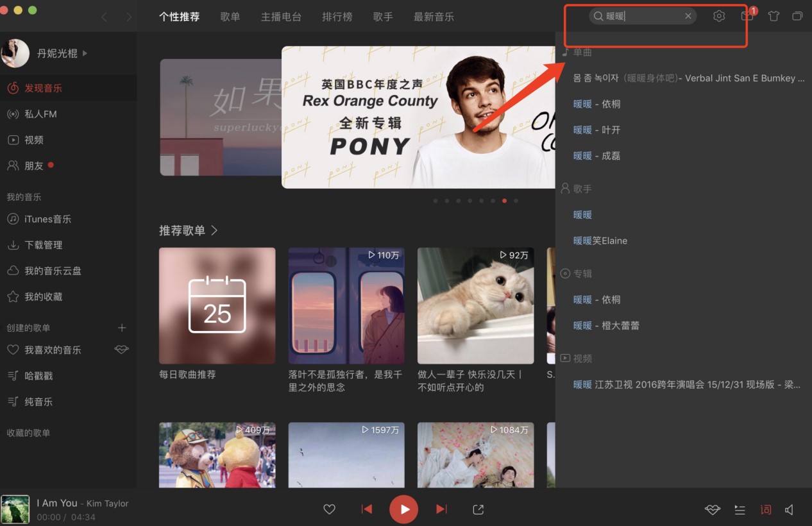
Task: Open the playlist cover with 1084万 plays
Action: click(x=475, y=455)
